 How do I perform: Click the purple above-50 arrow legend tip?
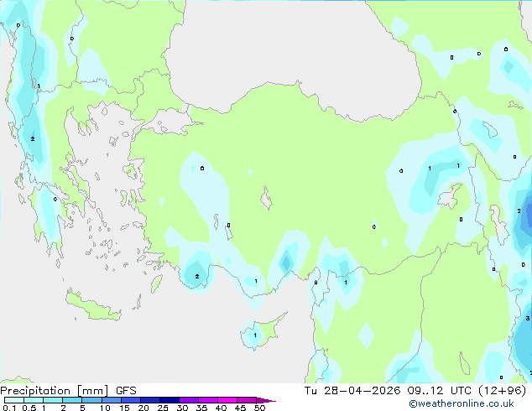266,400
